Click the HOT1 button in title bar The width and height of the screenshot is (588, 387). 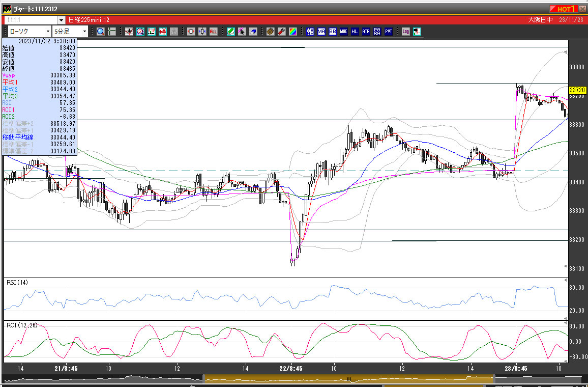(564, 9)
